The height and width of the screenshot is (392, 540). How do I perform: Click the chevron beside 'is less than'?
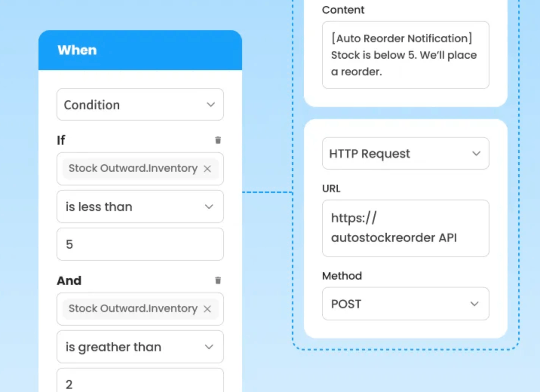(209, 207)
